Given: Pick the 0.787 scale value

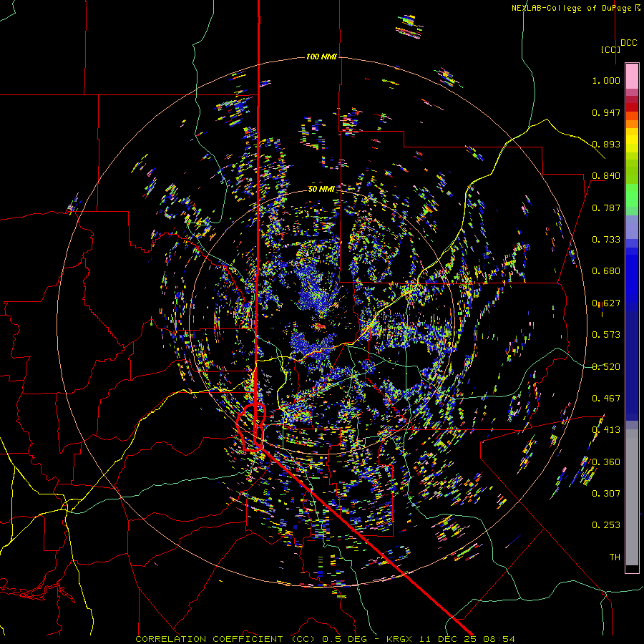Looking at the screenshot, I should tap(606, 208).
